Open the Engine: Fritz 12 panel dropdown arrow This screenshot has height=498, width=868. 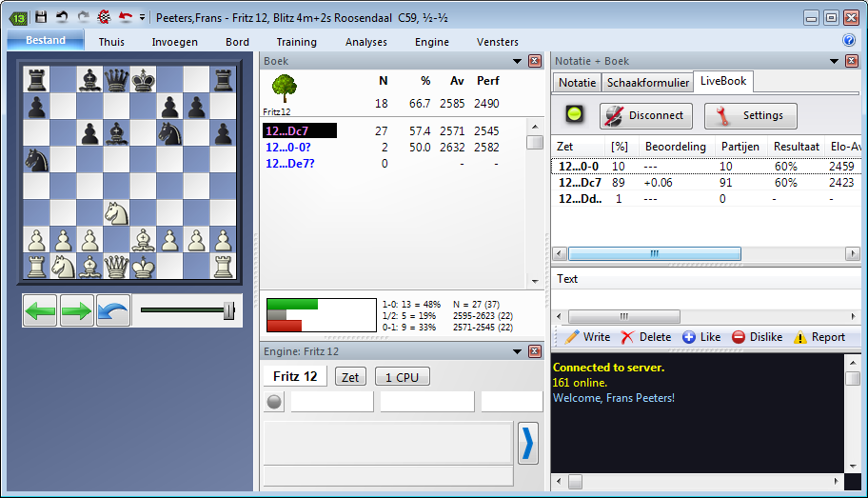point(517,351)
